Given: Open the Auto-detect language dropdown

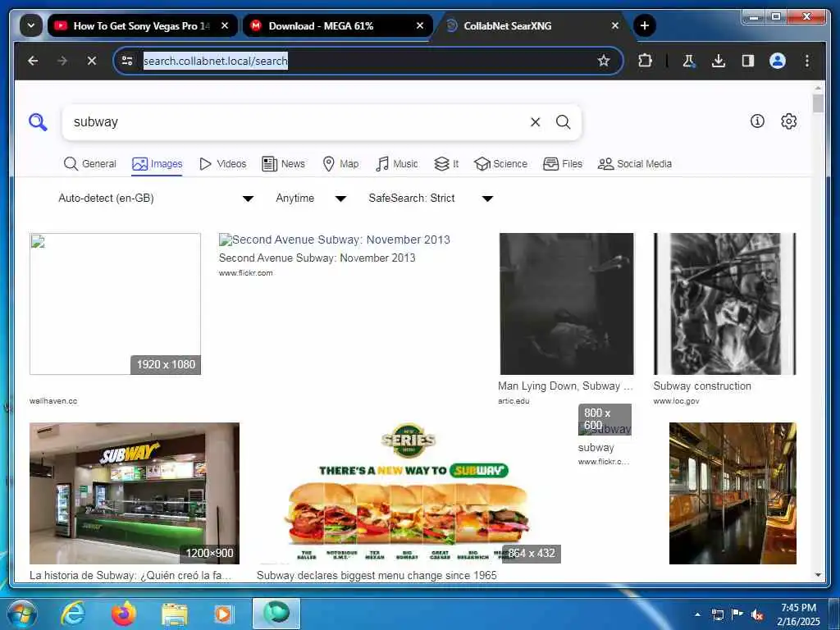Looking at the screenshot, I should pyautogui.click(x=155, y=199).
